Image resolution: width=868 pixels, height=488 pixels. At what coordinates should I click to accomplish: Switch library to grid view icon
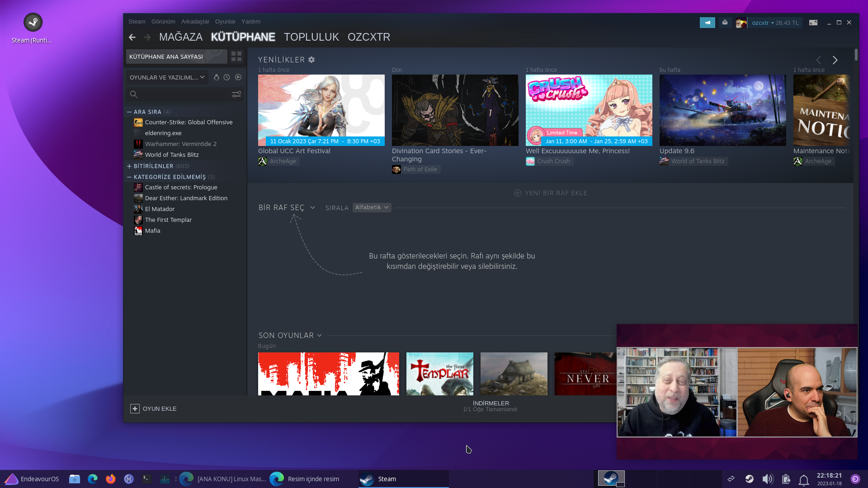pyautogui.click(x=236, y=56)
